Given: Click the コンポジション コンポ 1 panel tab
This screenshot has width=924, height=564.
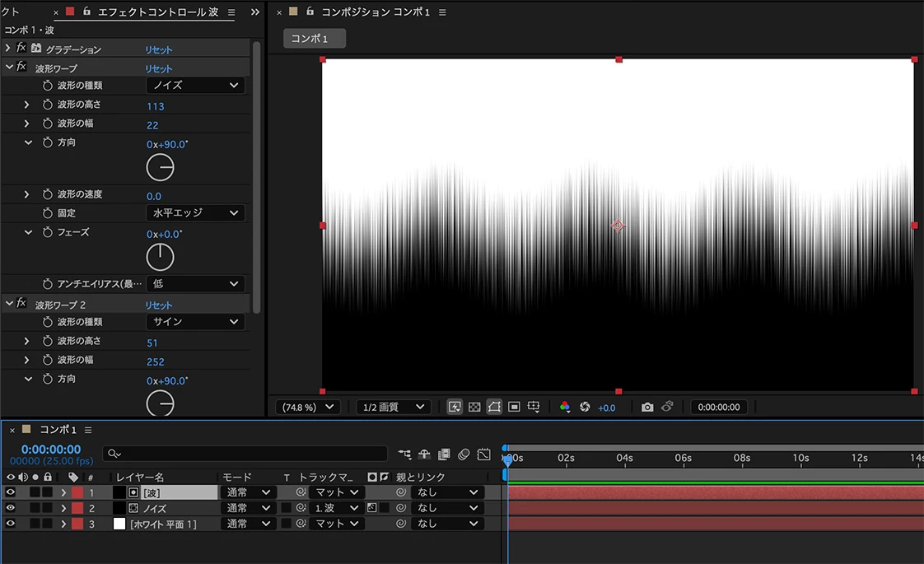Looking at the screenshot, I should click(376, 12).
